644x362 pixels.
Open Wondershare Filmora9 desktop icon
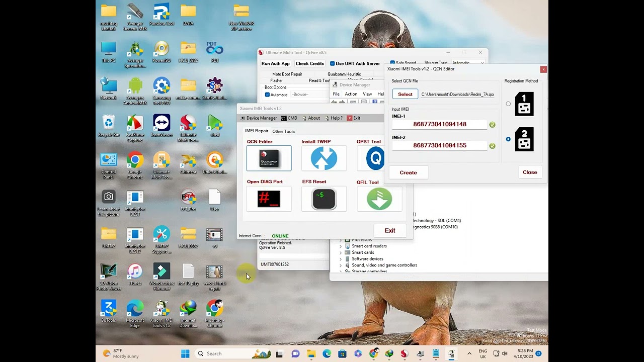click(162, 277)
